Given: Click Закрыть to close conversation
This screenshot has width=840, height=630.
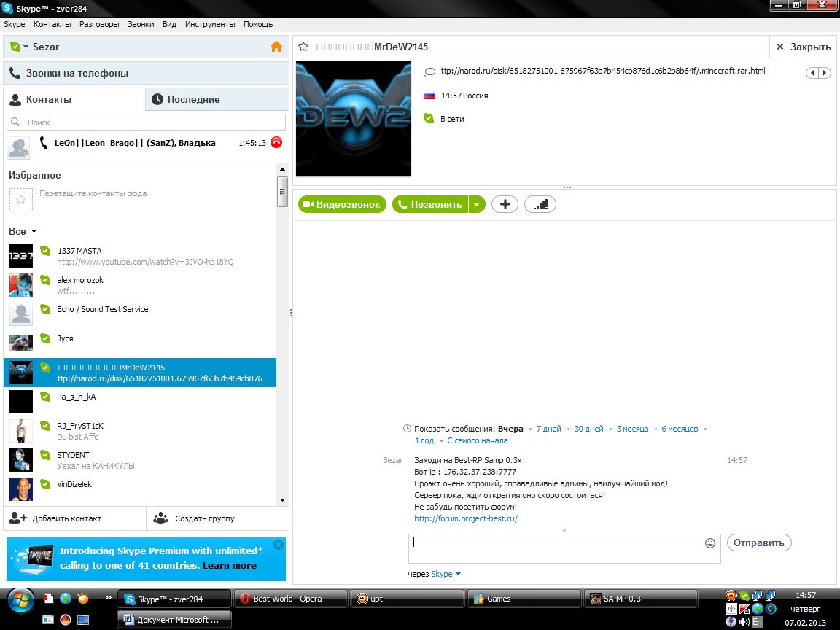Looking at the screenshot, I should point(804,47).
